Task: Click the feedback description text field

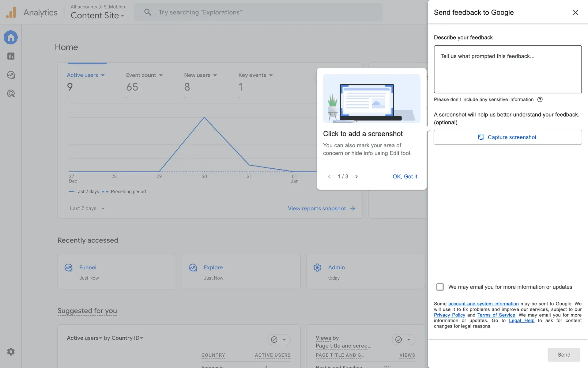Action: click(x=507, y=69)
